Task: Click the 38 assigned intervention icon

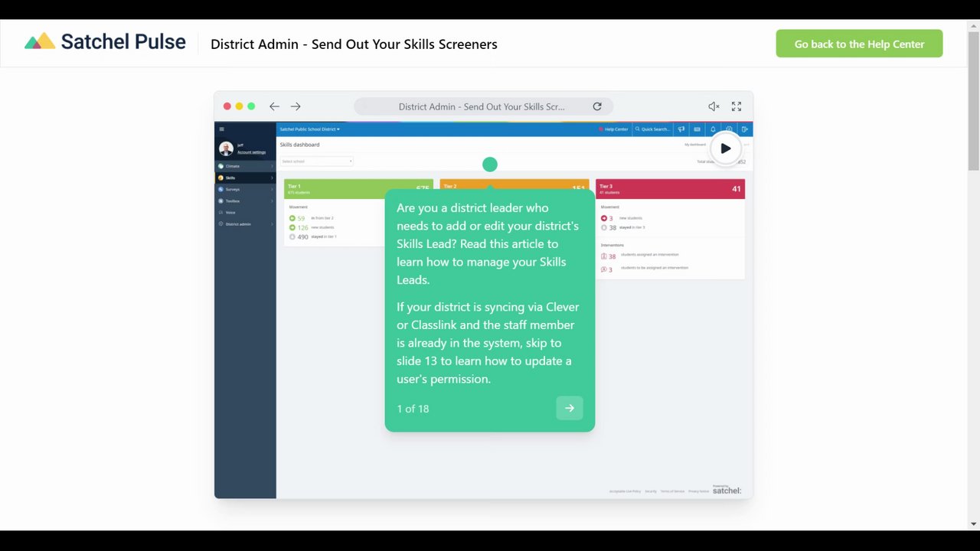Action: coord(604,256)
